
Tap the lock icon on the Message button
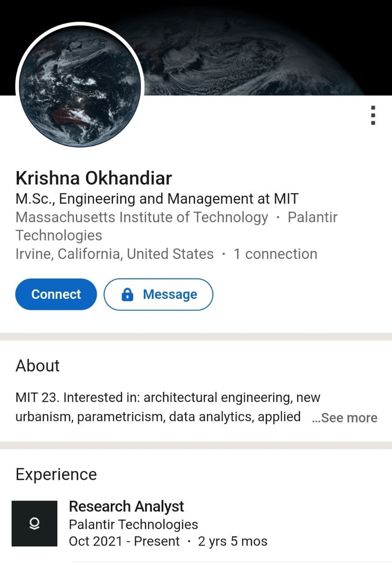127,294
